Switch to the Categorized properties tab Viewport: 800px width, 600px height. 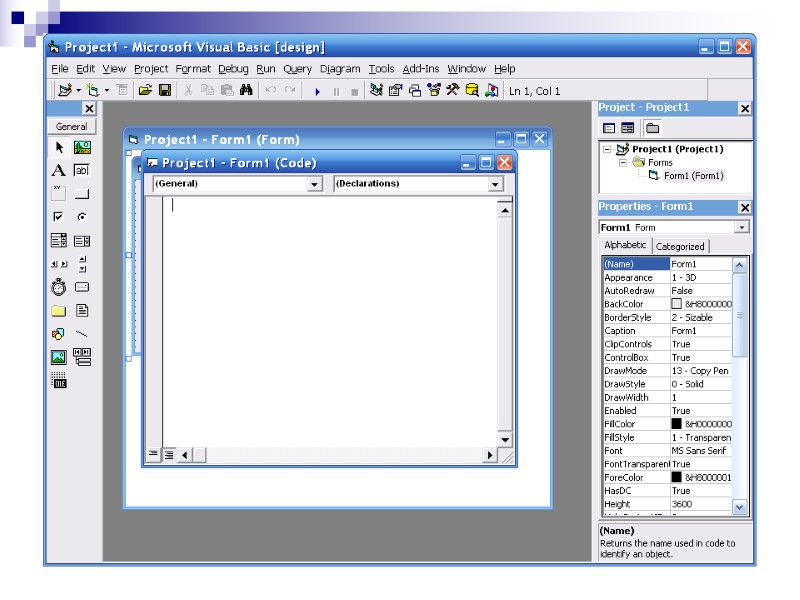[680, 246]
